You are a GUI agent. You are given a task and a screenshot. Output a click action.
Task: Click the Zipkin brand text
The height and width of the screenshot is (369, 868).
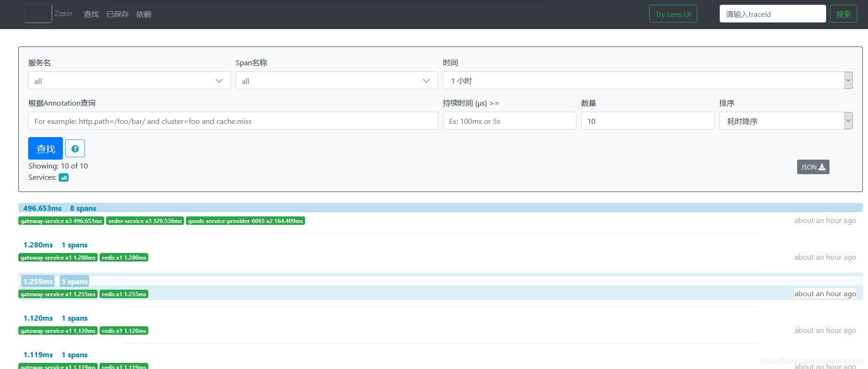tap(63, 14)
